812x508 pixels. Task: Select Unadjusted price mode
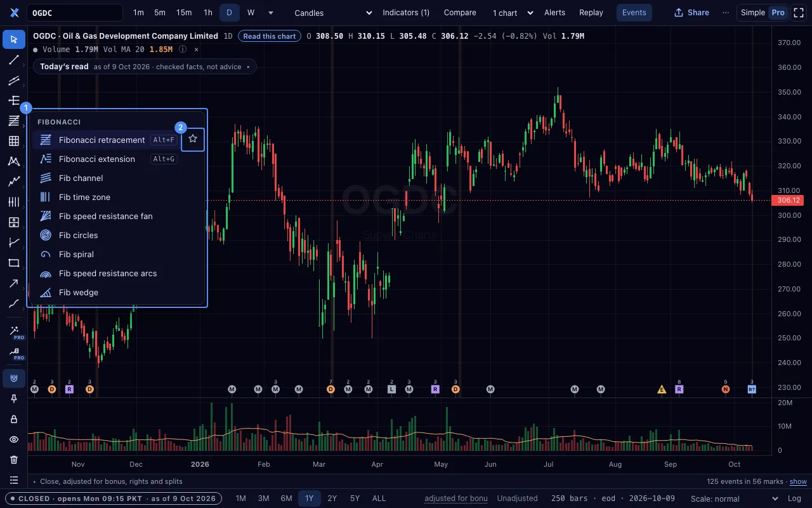(x=517, y=498)
